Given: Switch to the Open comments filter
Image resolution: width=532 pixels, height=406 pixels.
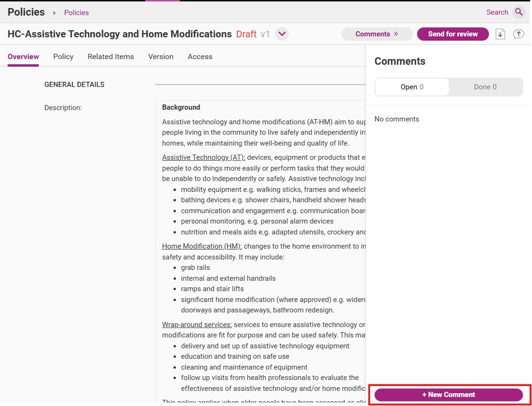Looking at the screenshot, I should [412, 87].
